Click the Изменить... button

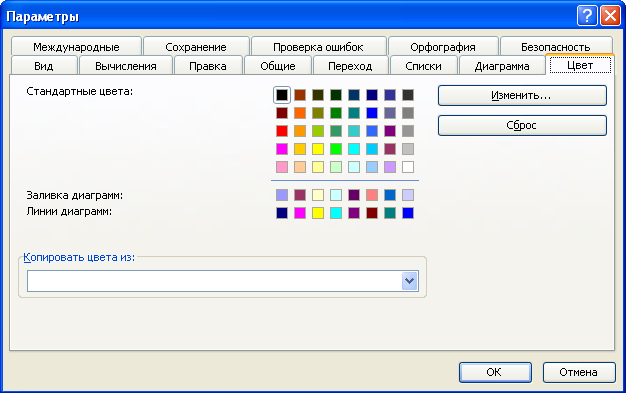coord(522,95)
